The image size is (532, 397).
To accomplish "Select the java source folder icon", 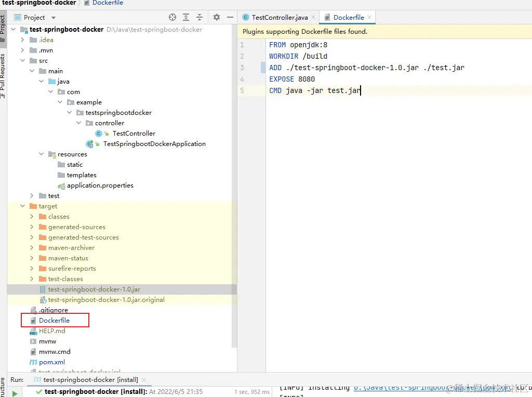I will pyautogui.click(x=52, y=82).
